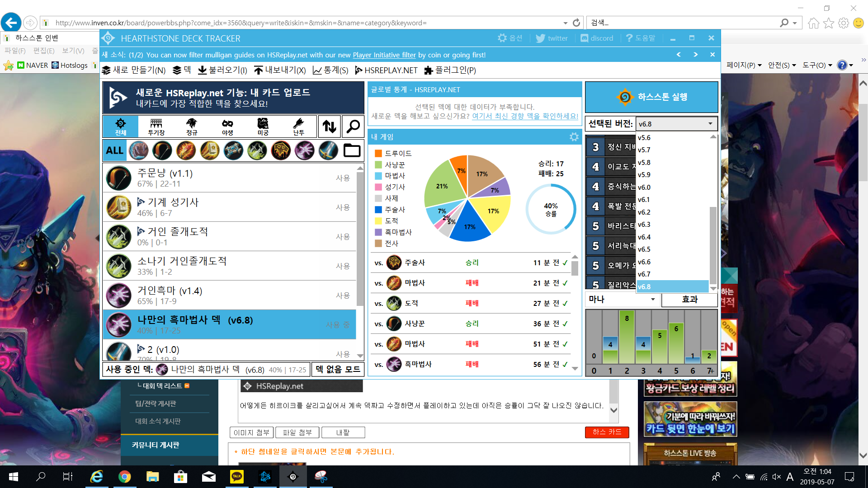Select the 투기장 arena deck tab

[156, 126]
